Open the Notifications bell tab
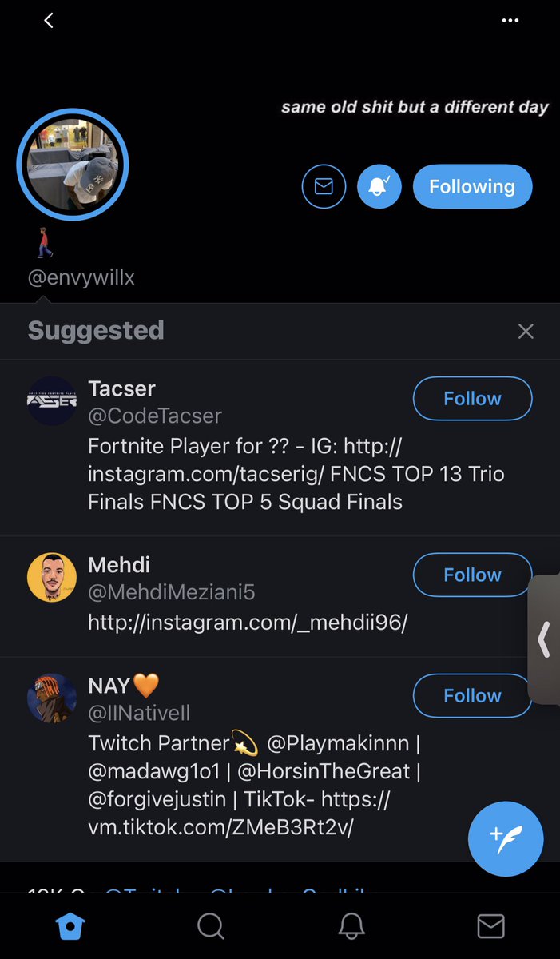Viewport: 560px width, 959px height. pos(351,926)
